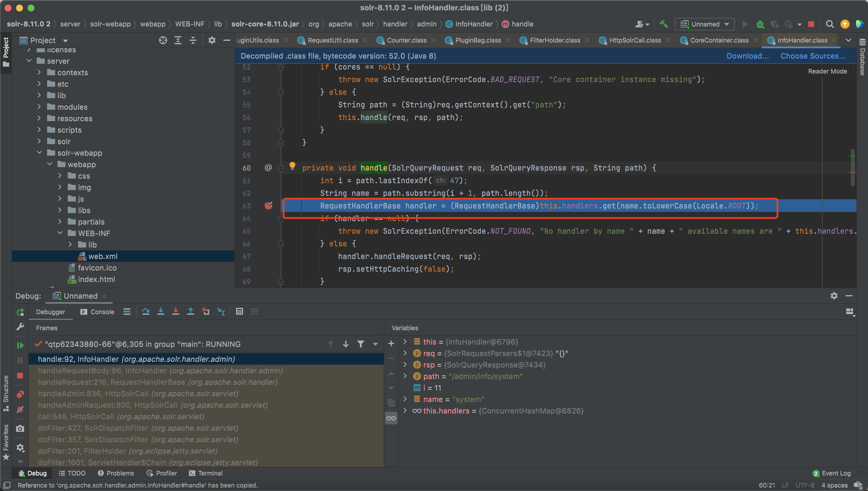Click the evaluate expression icon
The image size is (868, 491).
[x=239, y=312]
